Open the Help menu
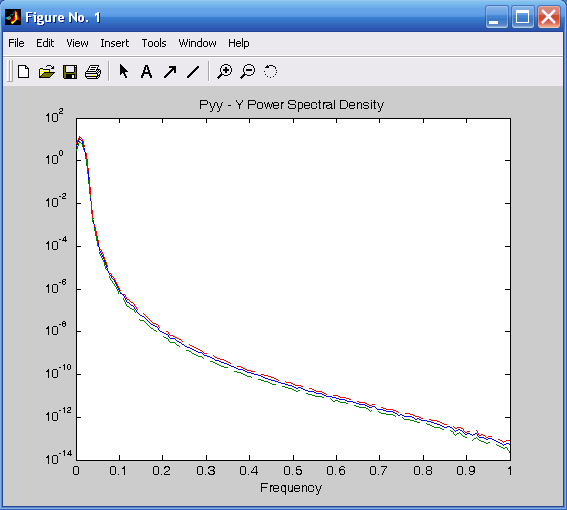This screenshot has width=567, height=510. [239, 43]
